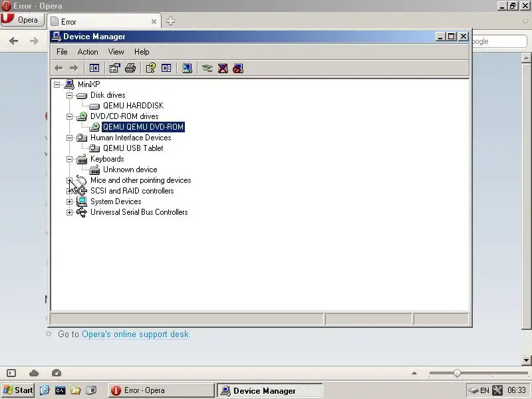Viewport: 532px width, 399px height.
Task: Click the Opera back navigation arrow
Action: [x=13, y=41]
